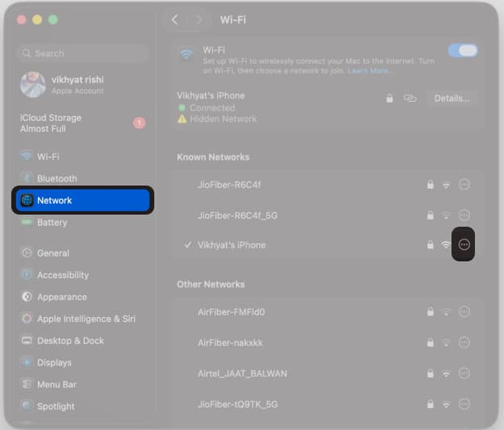Toggle the Wi-Fi switch off
This screenshot has width=504, height=430.
tap(463, 51)
